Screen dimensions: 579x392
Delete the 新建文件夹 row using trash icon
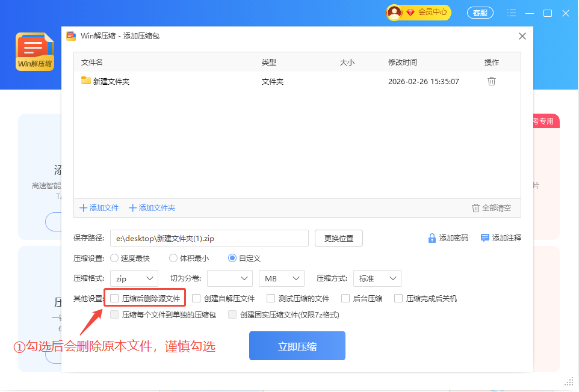[491, 81]
